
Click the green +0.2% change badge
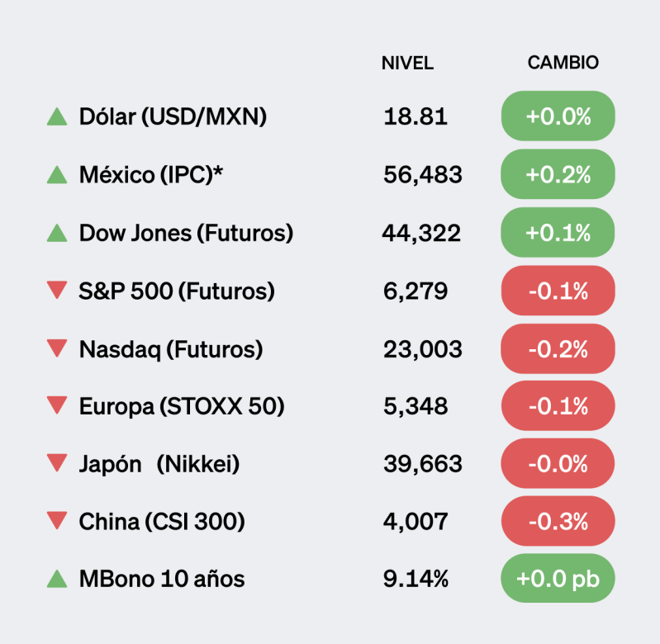click(558, 174)
